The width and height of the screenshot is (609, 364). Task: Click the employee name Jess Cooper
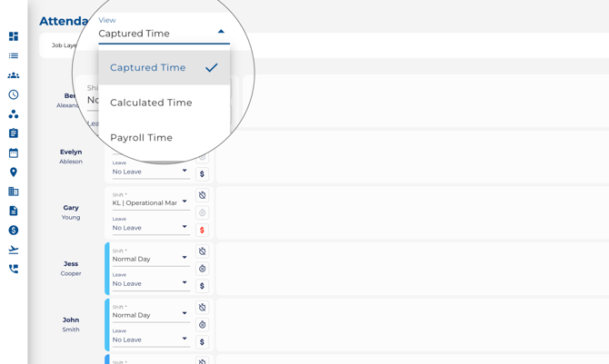tap(71, 268)
